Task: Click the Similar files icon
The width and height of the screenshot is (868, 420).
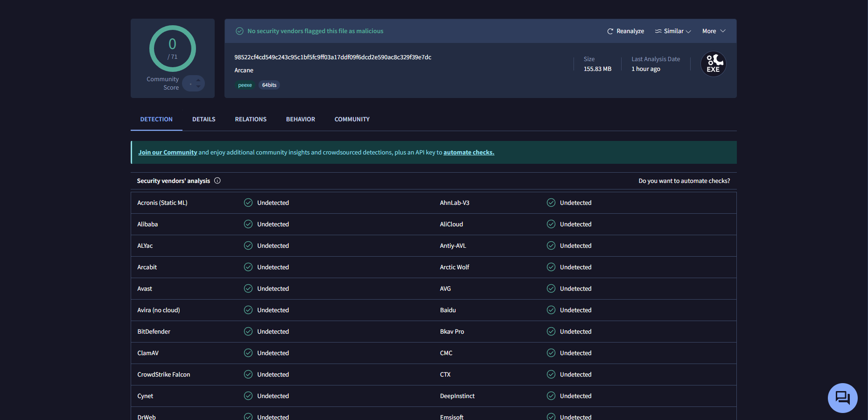Action: coord(659,31)
